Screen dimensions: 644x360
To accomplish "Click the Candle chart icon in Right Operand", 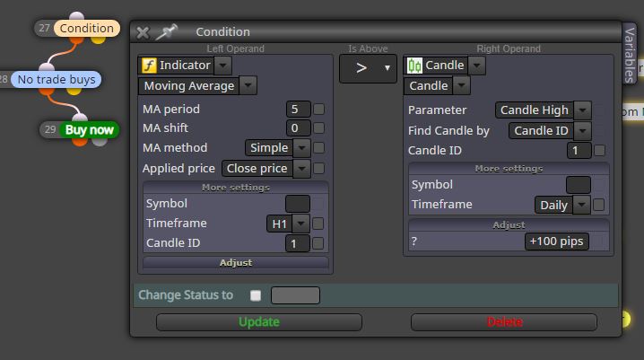I will click(x=414, y=66).
